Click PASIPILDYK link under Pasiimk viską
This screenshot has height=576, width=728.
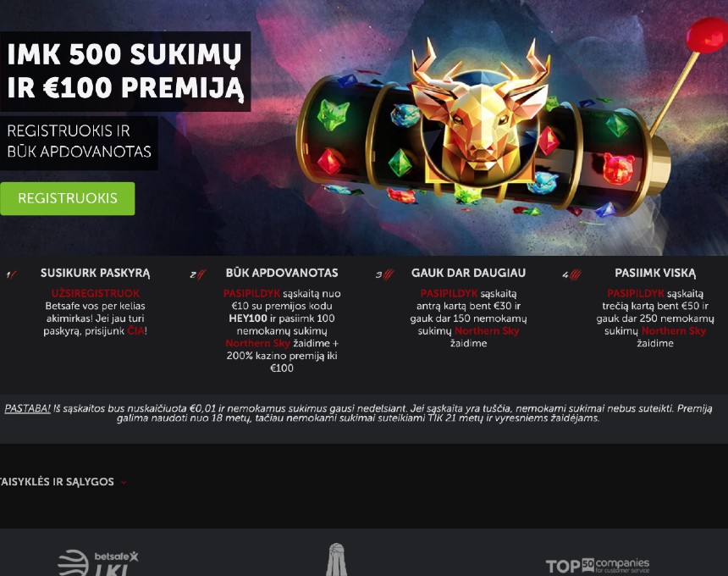636,294
